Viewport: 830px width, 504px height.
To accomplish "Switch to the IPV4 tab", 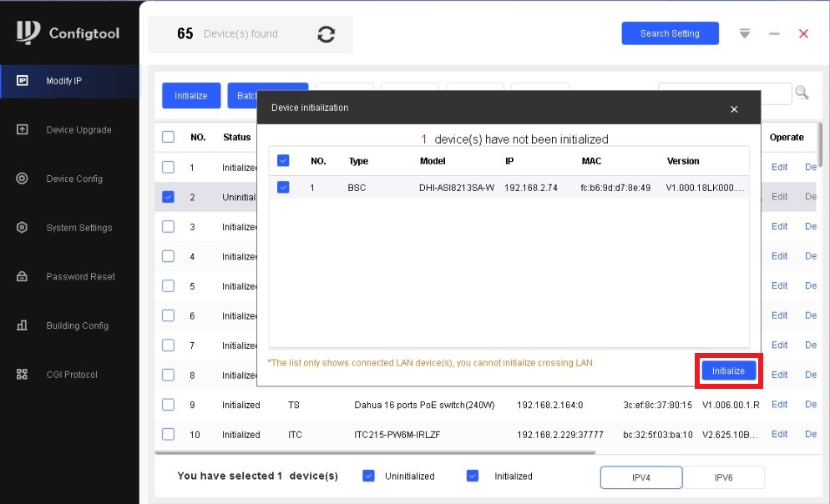I will click(x=641, y=476).
